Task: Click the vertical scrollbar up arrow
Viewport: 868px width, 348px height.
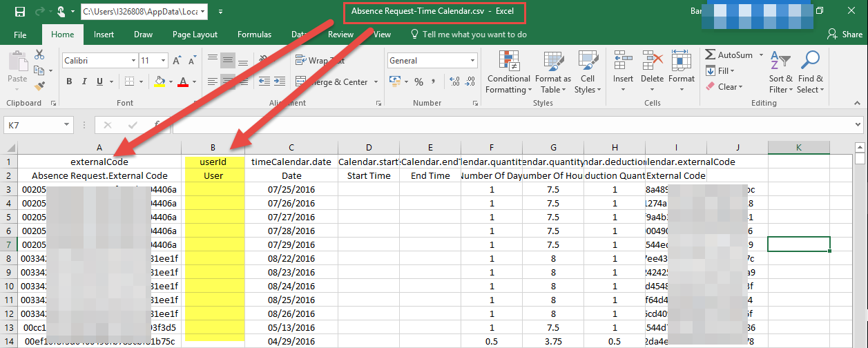Action: 860,147
